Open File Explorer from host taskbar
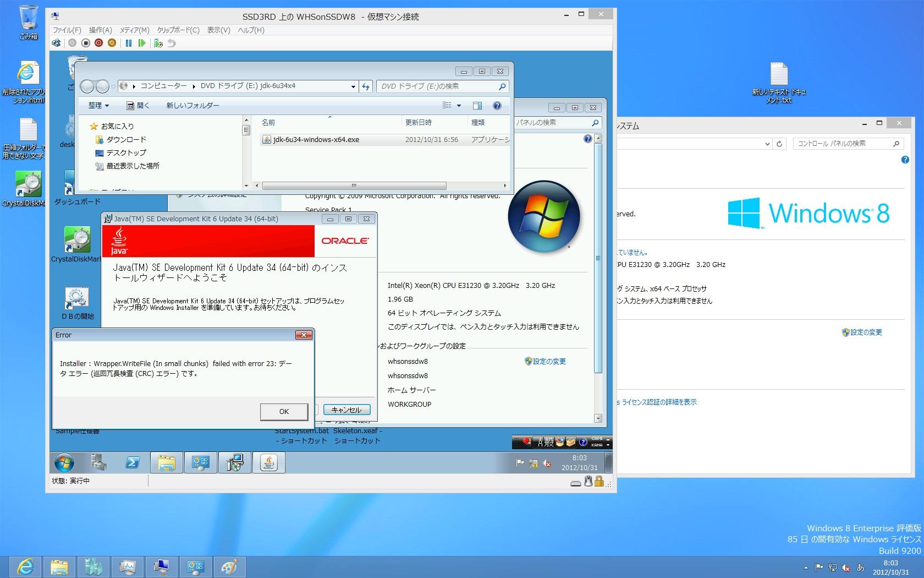924x578 pixels. 59,566
